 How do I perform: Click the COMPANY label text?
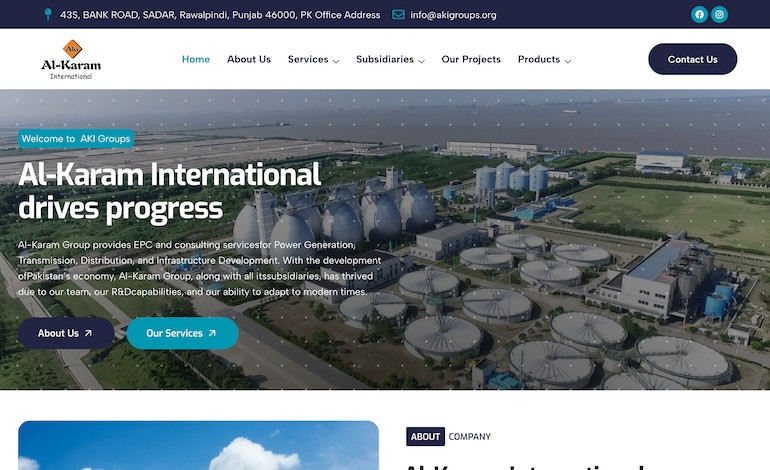(469, 437)
